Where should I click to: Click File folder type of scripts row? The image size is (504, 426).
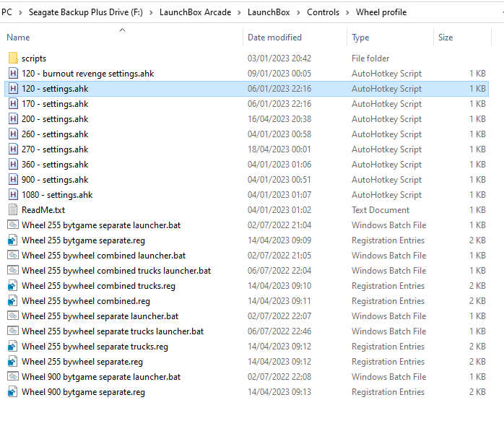(370, 58)
